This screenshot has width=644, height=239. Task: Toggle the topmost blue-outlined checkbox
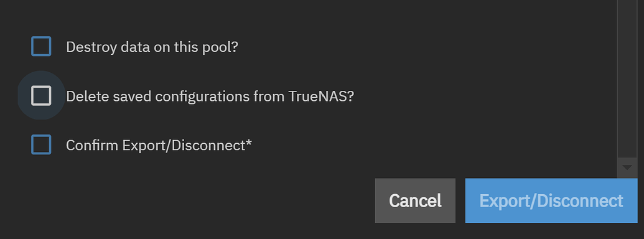pyautogui.click(x=41, y=47)
